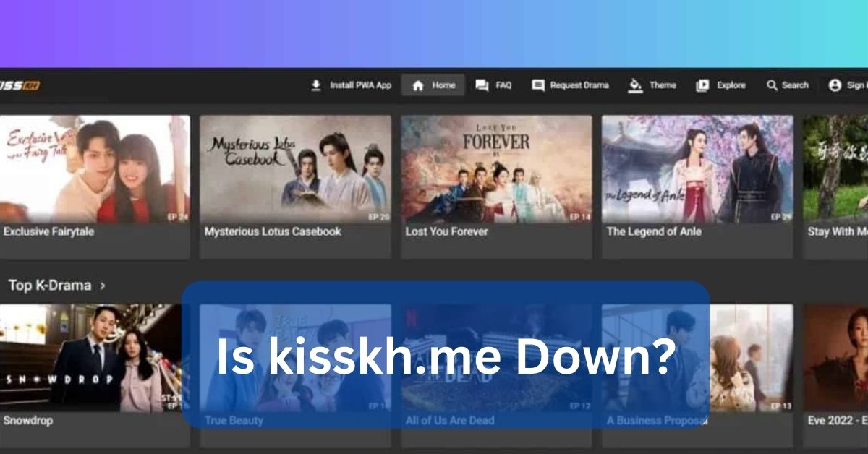
Task: Click EP 14 badge on Lost You Forever
Action: coord(579,216)
